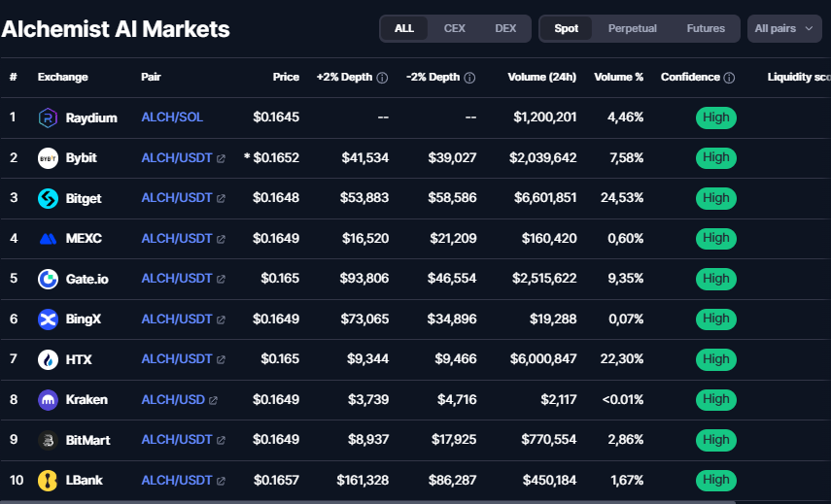Click the LBank exchange logo icon
The width and height of the screenshot is (831, 504).
[48, 480]
